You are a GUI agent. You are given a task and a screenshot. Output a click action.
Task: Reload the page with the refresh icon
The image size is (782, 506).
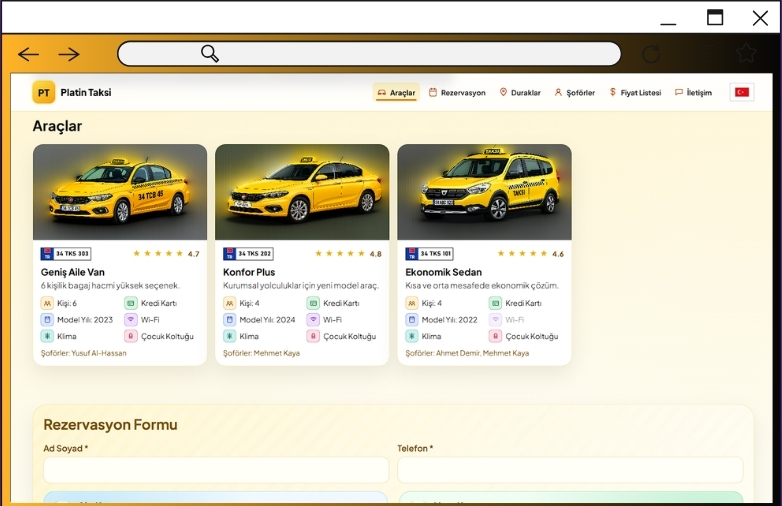651,54
